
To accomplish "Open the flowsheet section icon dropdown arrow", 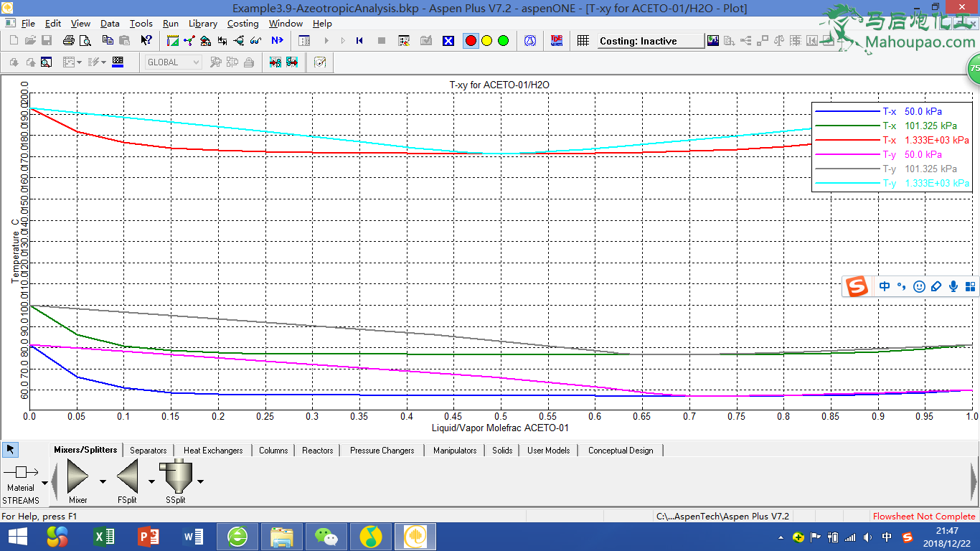I will [x=79, y=62].
